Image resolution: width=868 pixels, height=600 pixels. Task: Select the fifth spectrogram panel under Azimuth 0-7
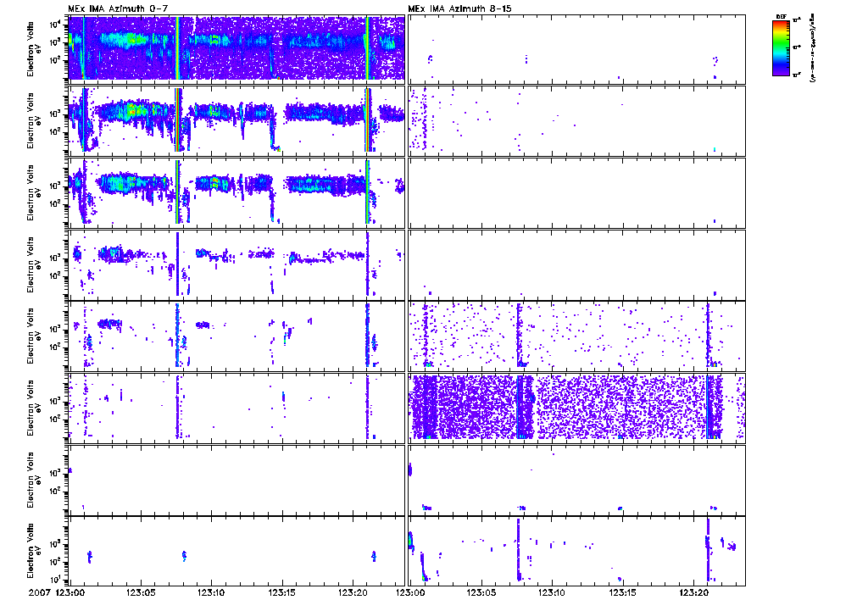[x=237, y=336]
